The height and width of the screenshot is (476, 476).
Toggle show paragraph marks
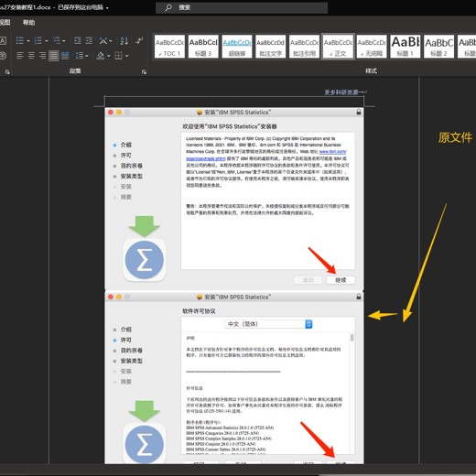(x=139, y=40)
